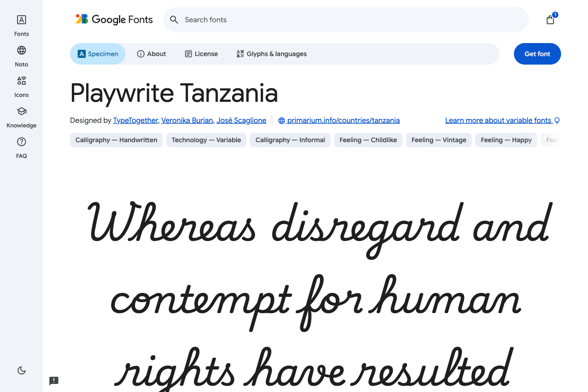Click the Google Fonts logo

114,19
